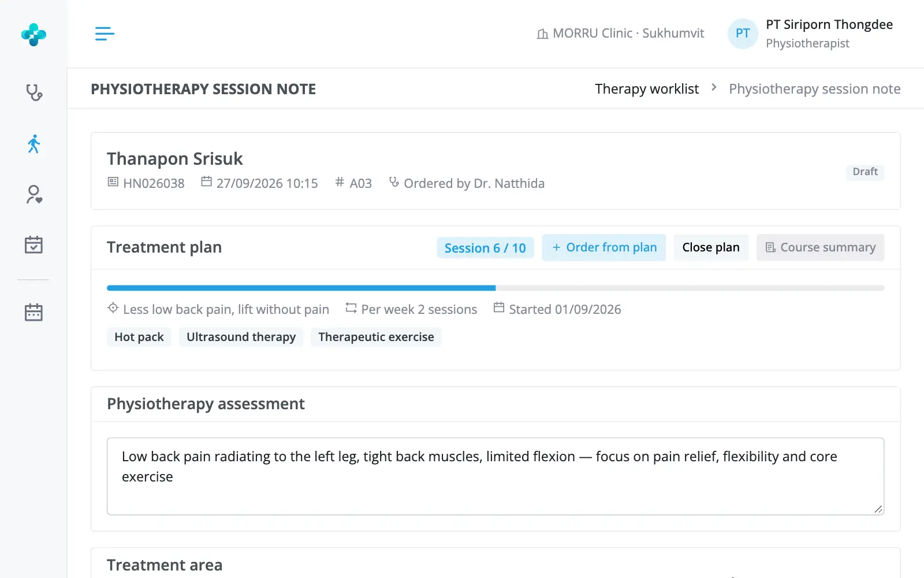Click the PT user avatar
This screenshot has width=924, height=578.
[x=743, y=34]
